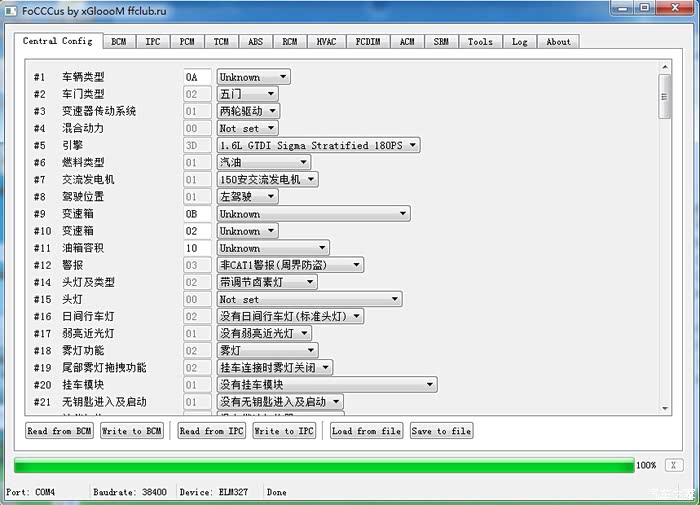Open the ABS tab

(x=255, y=42)
